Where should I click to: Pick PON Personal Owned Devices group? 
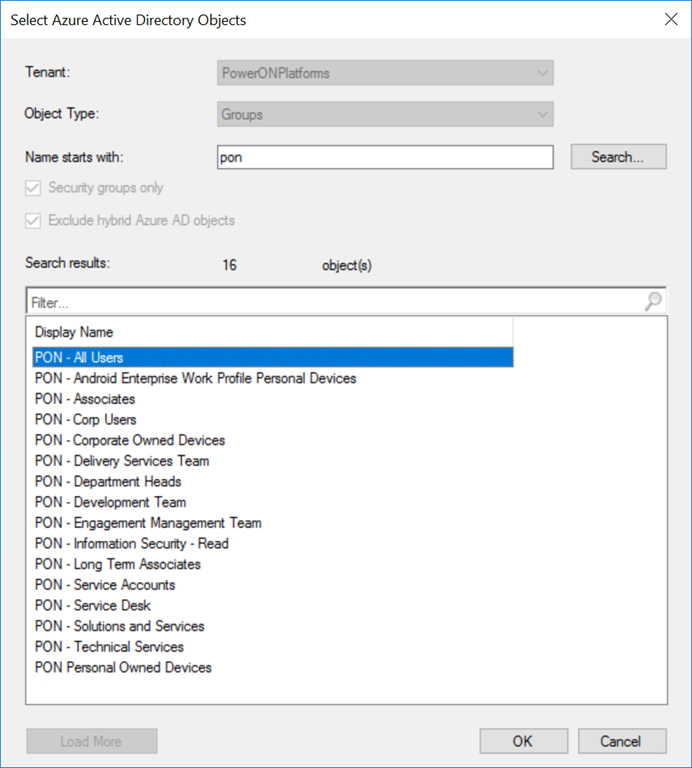123,667
